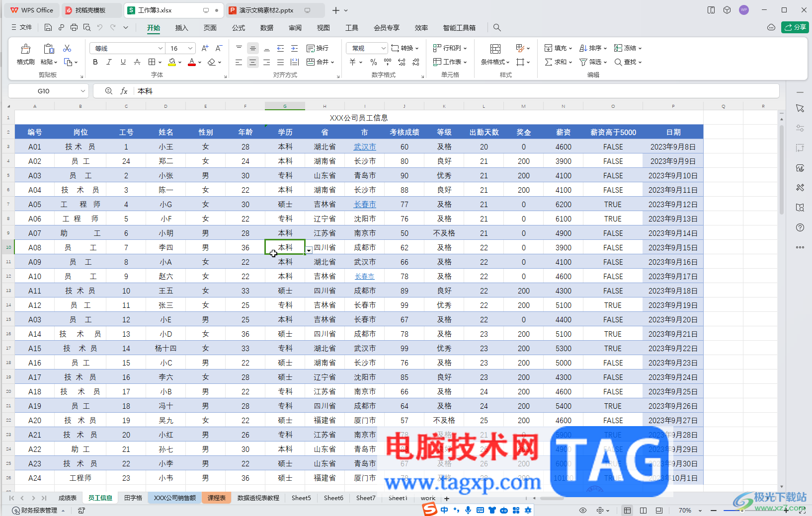Image resolution: width=812 pixels, height=516 pixels.
Task: Click the fx insert function icon
Action: (124, 91)
